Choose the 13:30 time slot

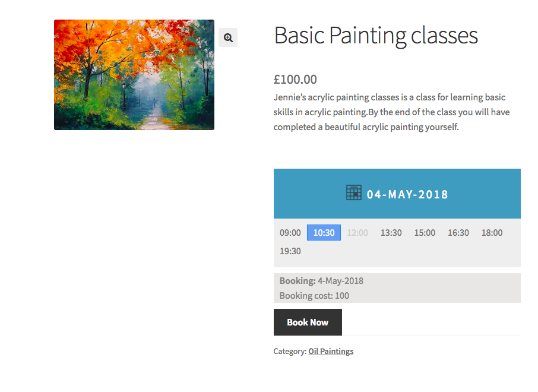(x=391, y=233)
